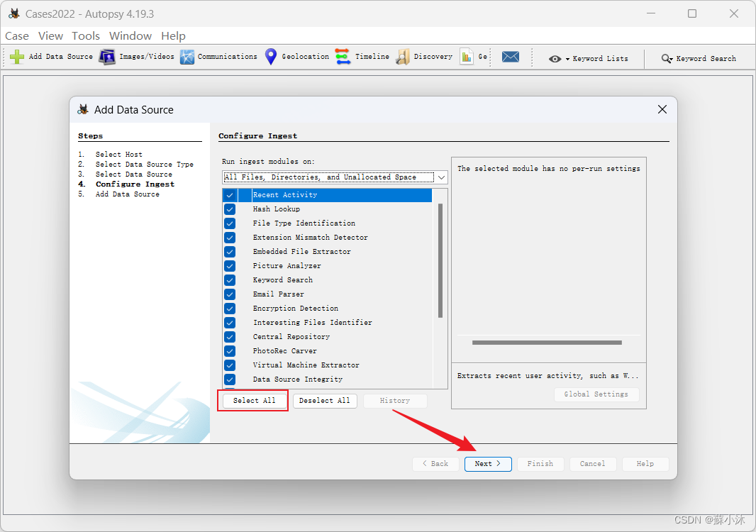Click the Next button
The image size is (756, 532).
pyautogui.click(x=488, y=463)
